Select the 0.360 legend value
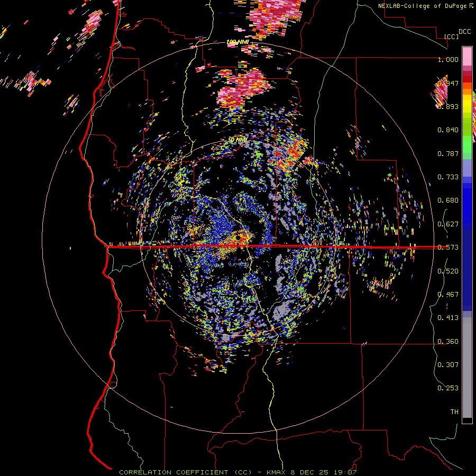This screenshot has height=476, width=476. tap(448, 341)
